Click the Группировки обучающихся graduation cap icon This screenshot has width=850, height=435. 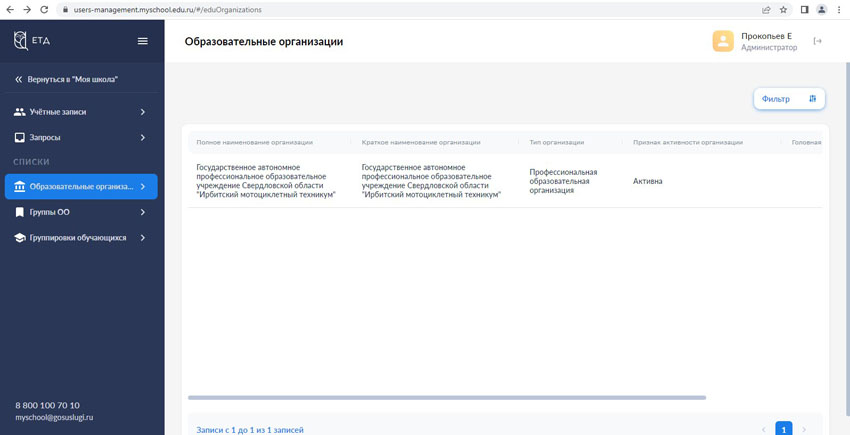19,238
